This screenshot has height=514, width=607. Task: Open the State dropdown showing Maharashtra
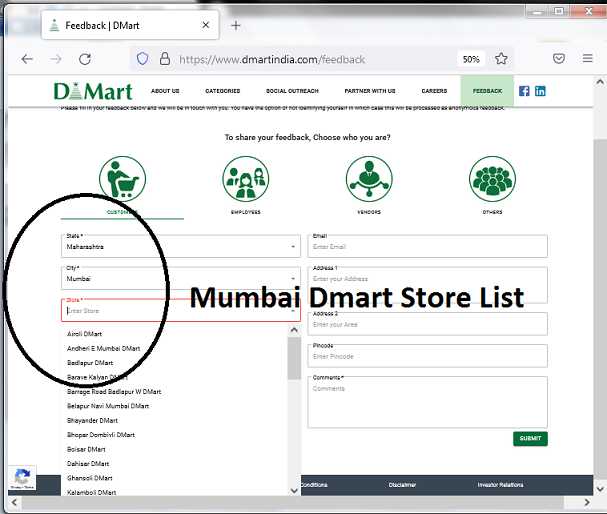pos(181,246)
